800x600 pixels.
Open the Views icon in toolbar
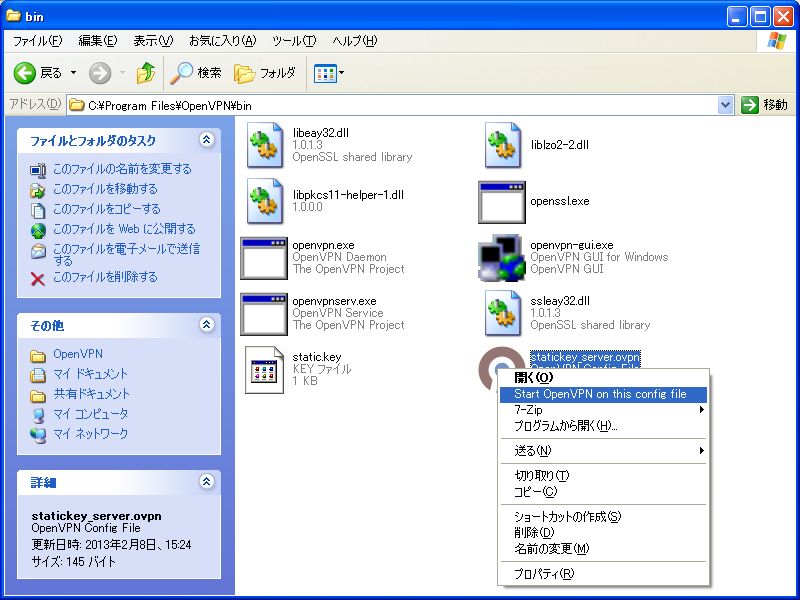325,73
